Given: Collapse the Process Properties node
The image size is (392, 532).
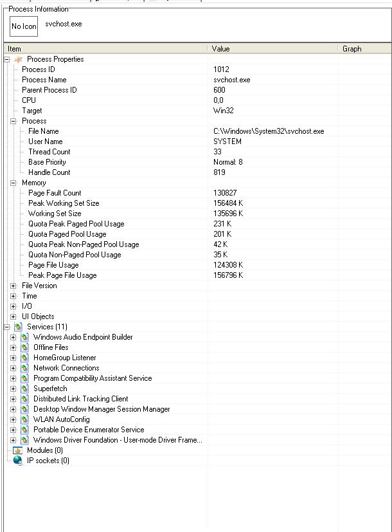Looking at the screenshot, I should click(x=7, y=59).
